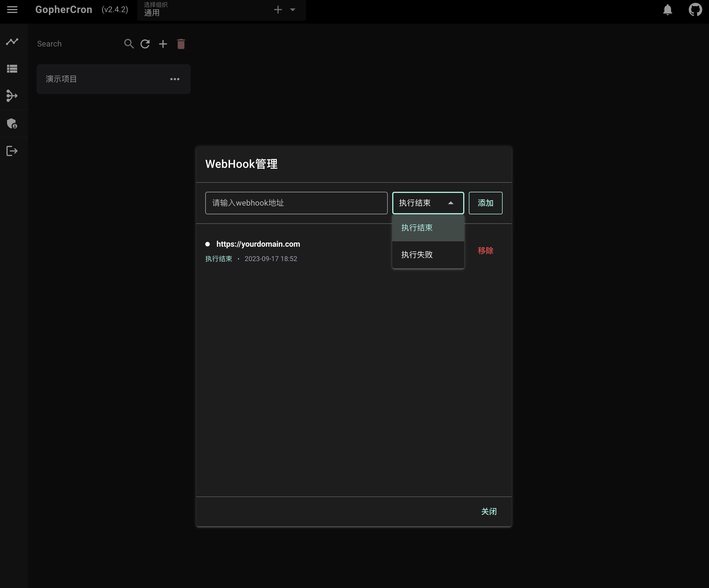Select the 演示项目 project card
The image size is (709, 588).
pos(113,79)
